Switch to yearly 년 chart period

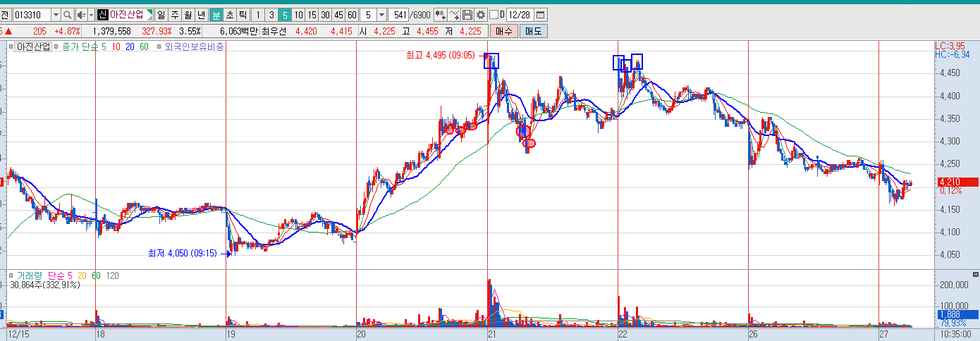[x=201, y=15]
